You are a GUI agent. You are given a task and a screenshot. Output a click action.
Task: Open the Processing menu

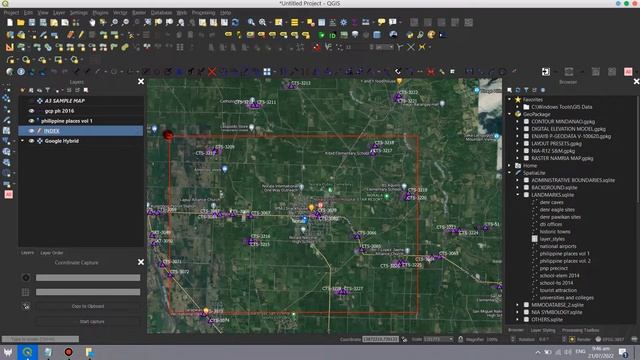(203, 13)
